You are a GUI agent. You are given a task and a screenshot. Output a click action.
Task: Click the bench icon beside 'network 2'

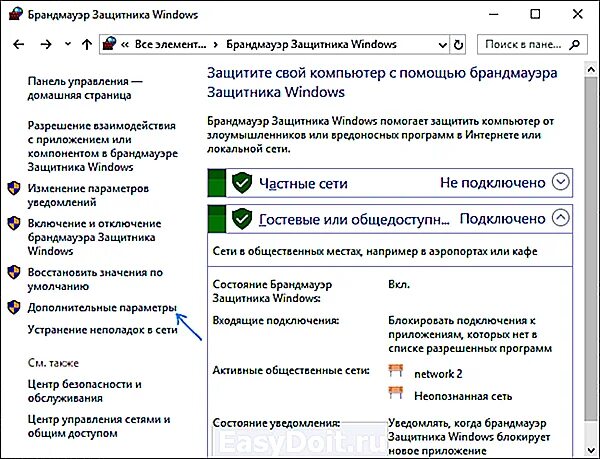pyautogui.click(x=396, y=370)
